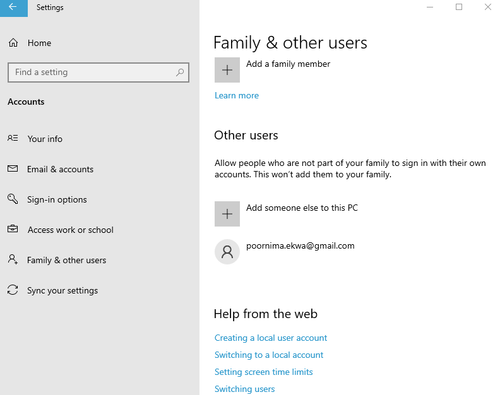500x395 pixels.
Task: Open Access work or school
Action: coord(70,230)
